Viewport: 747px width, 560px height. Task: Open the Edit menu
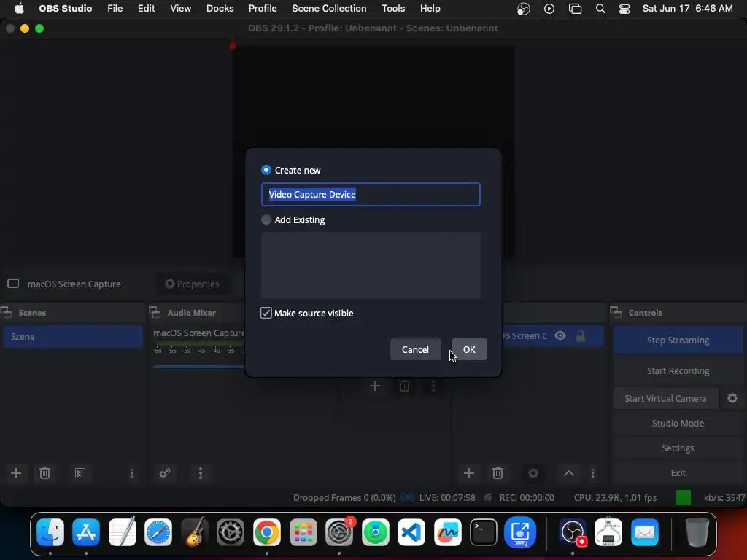pyautogui.click(x=146, y=8)
